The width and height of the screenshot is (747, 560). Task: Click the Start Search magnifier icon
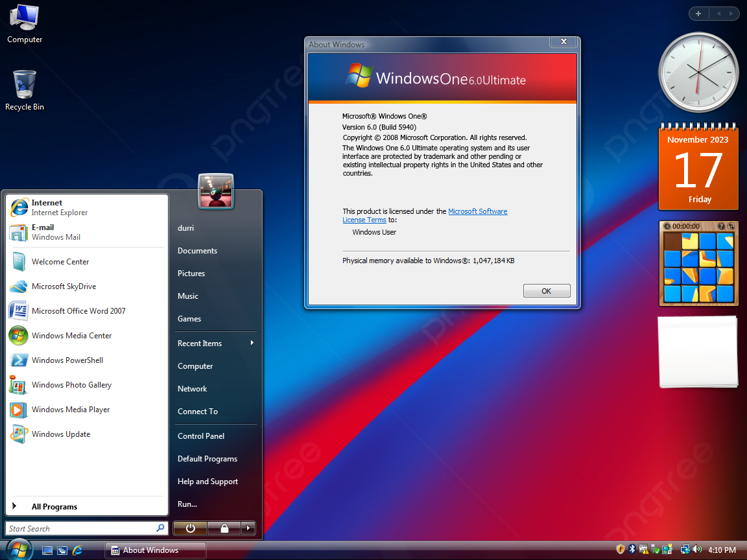(160, 528)
